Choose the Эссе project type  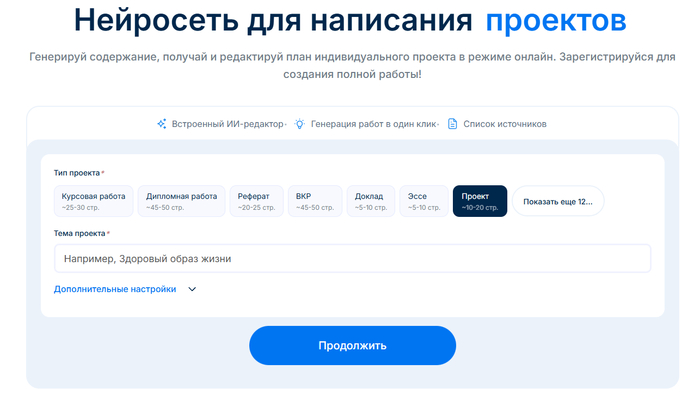(424, 201)
